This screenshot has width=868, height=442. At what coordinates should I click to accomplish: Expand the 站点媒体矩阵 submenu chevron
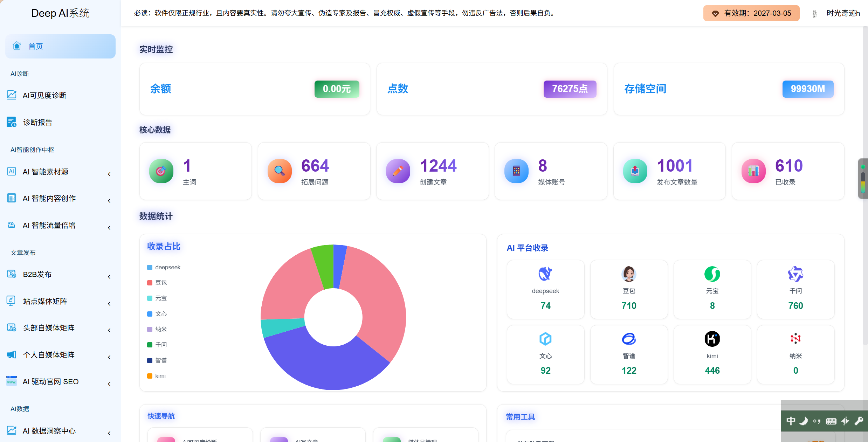(109, 304)
